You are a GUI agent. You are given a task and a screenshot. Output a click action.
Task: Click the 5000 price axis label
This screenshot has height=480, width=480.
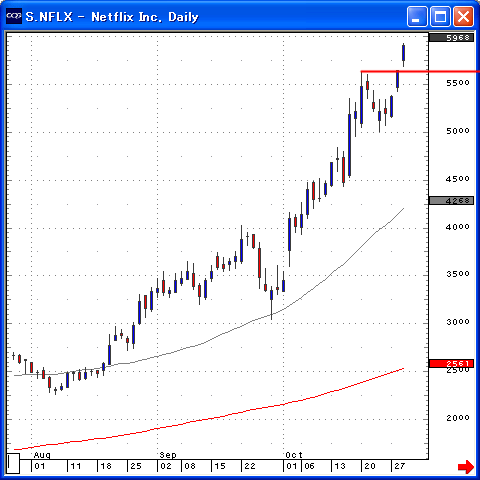point(458,131)
